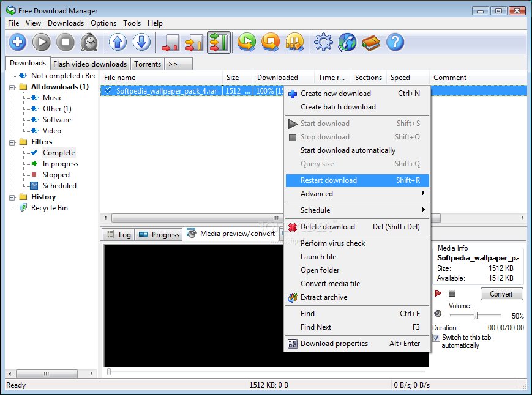Expand the History tree node

tap(12, 197)
